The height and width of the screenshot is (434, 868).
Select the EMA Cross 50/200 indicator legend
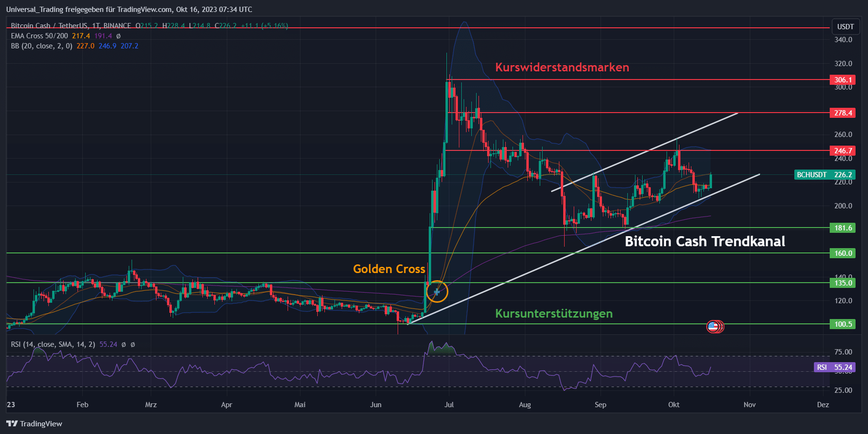[40, 36]
